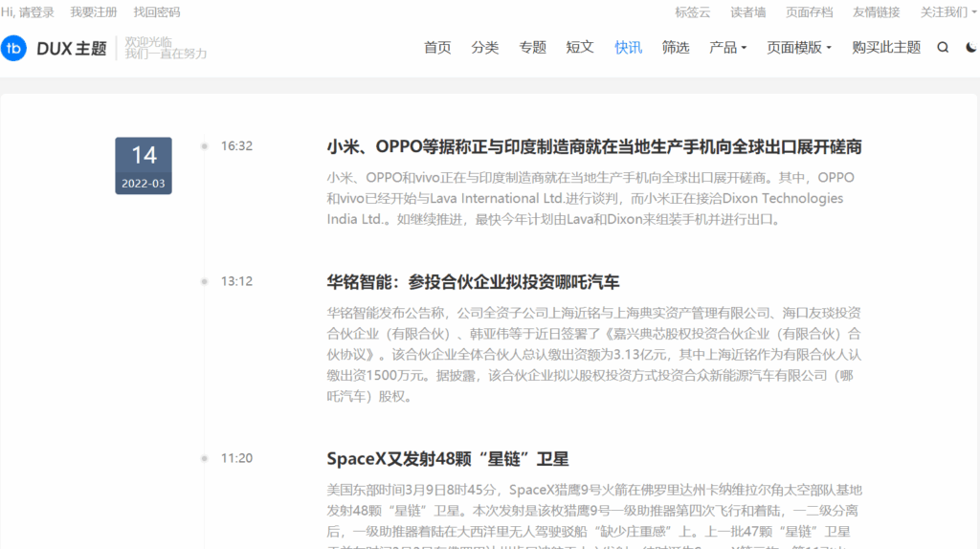This screenshot has width=980, height=549.
Task: Toggle dark mode moon icon
Action: (x=971, y=48)
